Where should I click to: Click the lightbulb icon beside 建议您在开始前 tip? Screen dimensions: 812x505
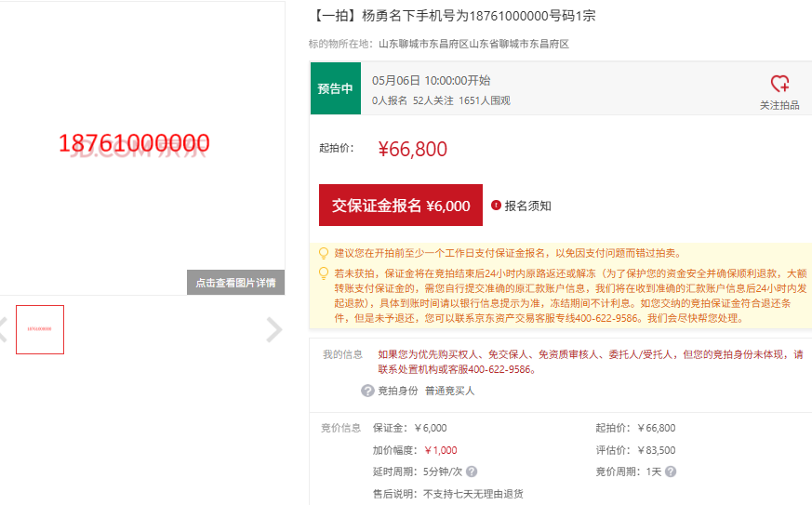324,253
